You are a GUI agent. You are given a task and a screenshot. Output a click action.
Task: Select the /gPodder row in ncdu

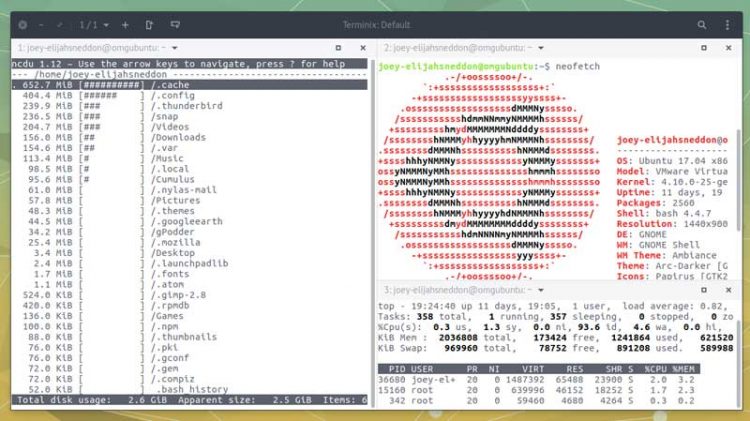[x=190, y=232]
